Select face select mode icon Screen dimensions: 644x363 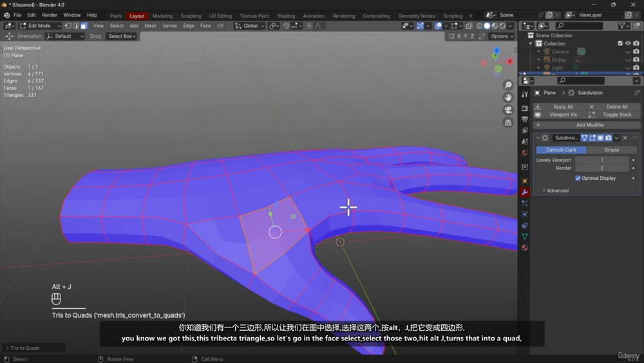point(84,26)
